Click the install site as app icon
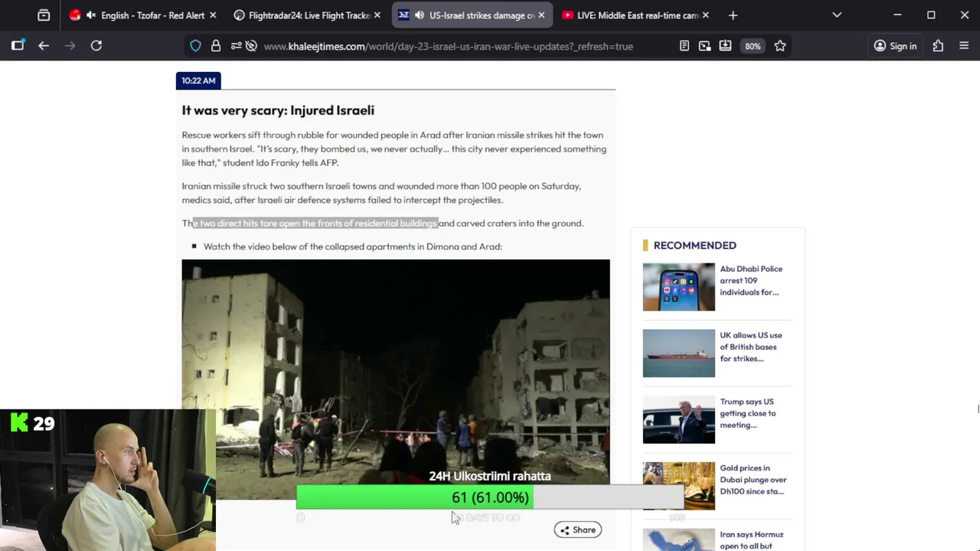 click(725, 46)
